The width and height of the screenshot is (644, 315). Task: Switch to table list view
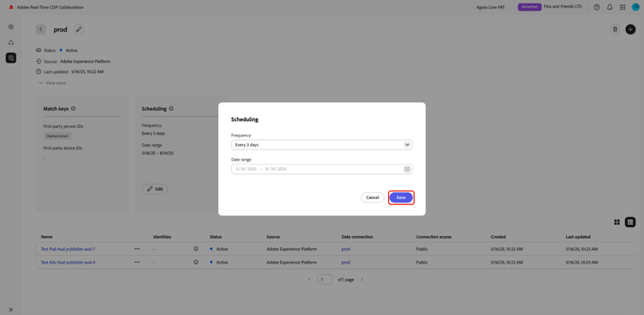630,222
